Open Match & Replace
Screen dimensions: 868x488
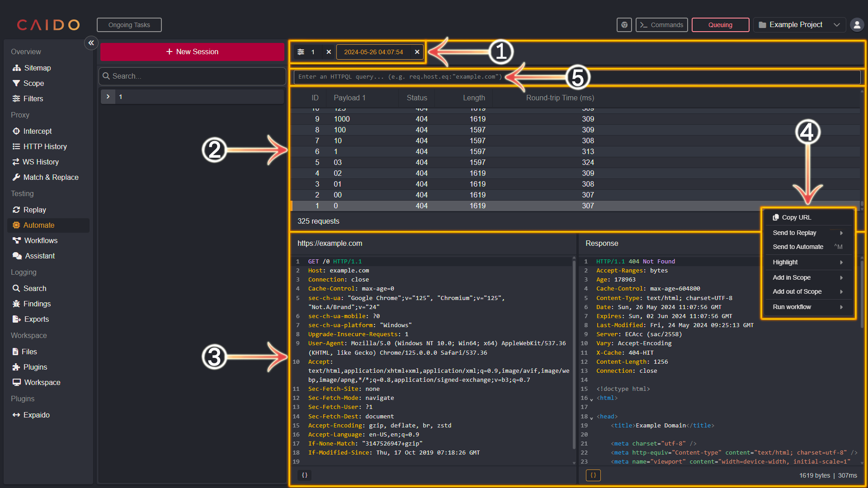click(45, 177)
